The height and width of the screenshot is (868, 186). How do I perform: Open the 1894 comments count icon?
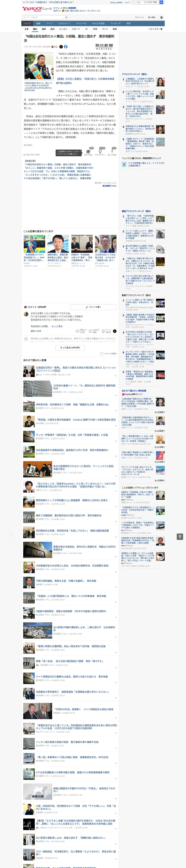(x=47, y=47)
